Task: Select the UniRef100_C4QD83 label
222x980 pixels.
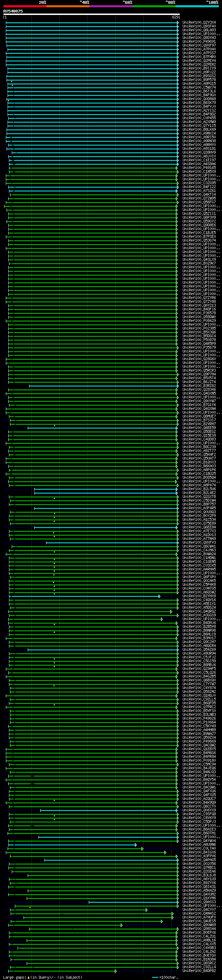Action: coord(199,439)
